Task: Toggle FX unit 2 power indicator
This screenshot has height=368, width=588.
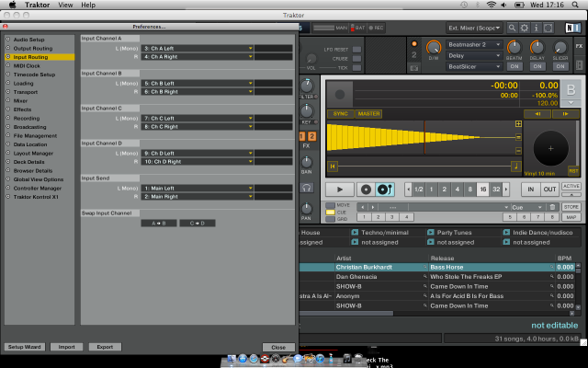Action: (414, 43)
